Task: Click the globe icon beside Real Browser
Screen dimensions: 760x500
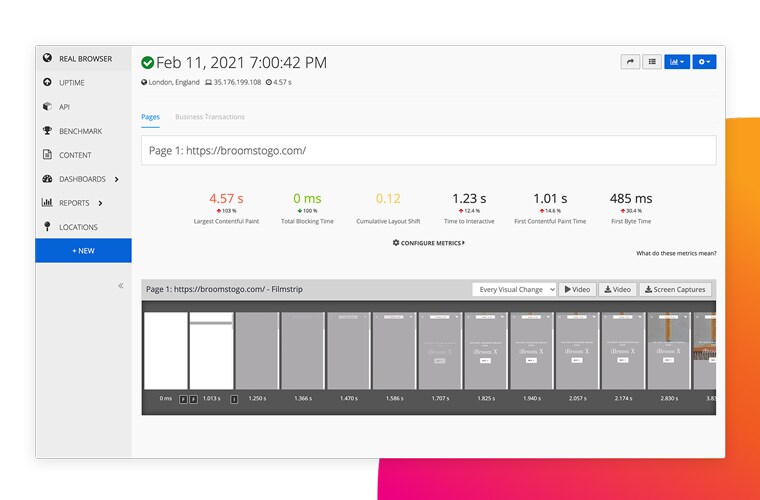Action: point(47,58)
